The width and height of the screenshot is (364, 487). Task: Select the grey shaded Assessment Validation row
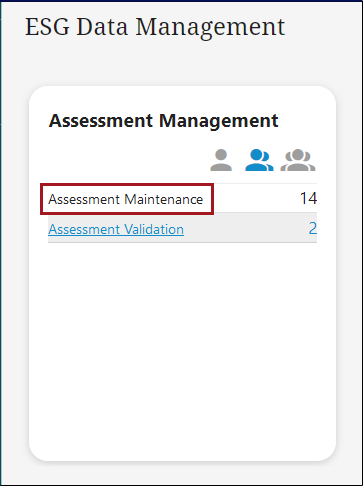182,228
